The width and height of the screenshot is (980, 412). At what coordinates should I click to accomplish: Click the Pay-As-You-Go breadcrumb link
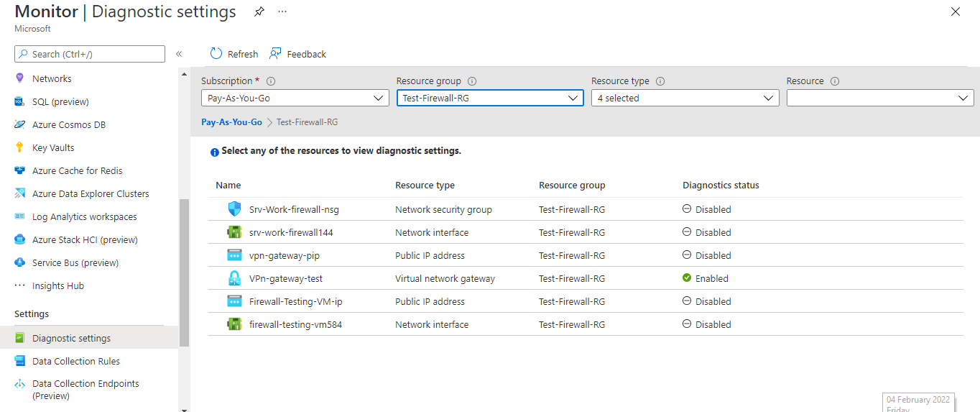(231, 122)
